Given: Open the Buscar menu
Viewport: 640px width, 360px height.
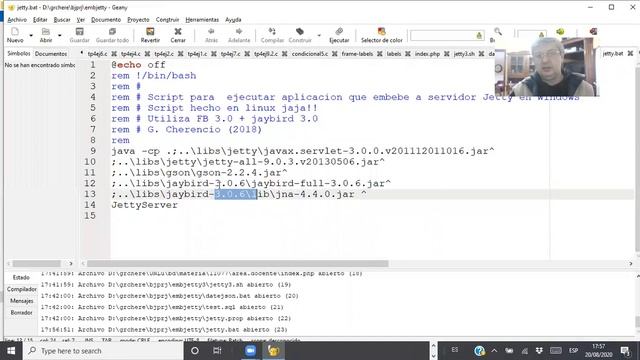Looking at the screenshot, I should click(62, 20).
